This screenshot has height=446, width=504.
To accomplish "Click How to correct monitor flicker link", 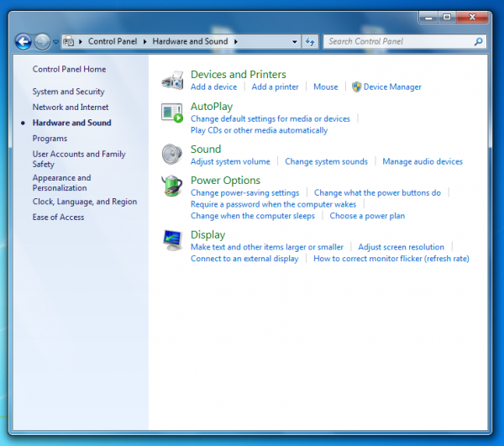I will coord(391,259).
